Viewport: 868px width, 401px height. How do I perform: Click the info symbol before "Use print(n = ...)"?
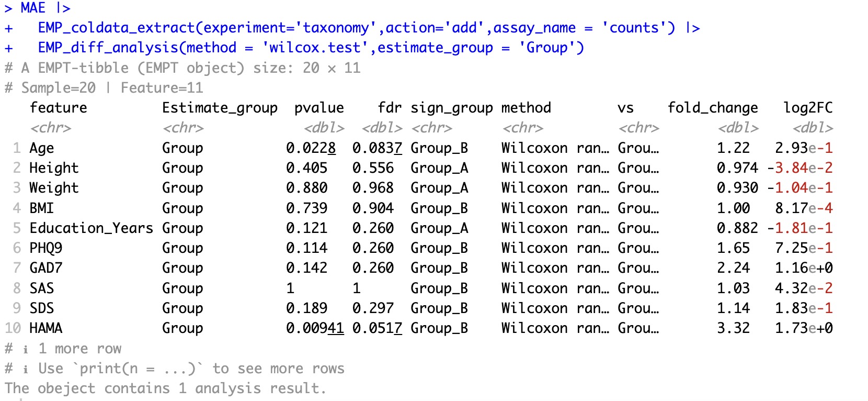click(x=25, y=369)
